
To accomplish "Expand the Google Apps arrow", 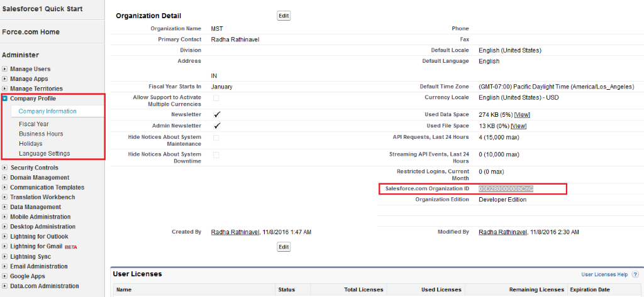I will pyautogui.click(x=5, y=276).
